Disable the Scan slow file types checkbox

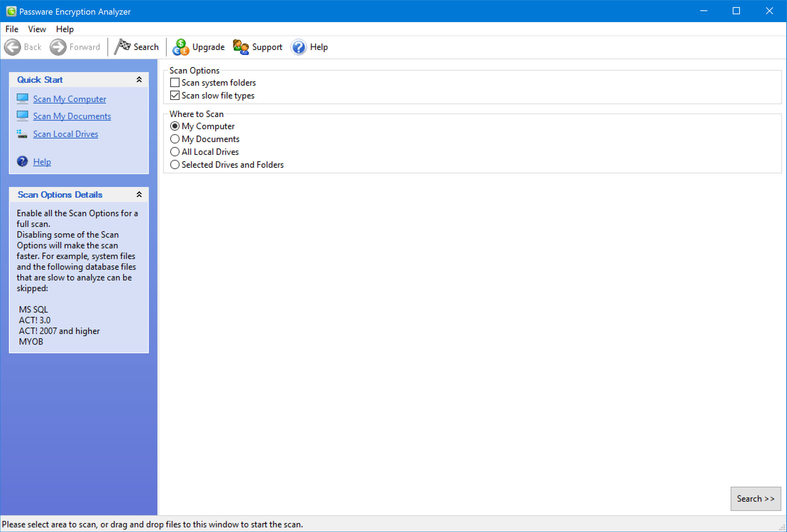(x=175, y=95)
